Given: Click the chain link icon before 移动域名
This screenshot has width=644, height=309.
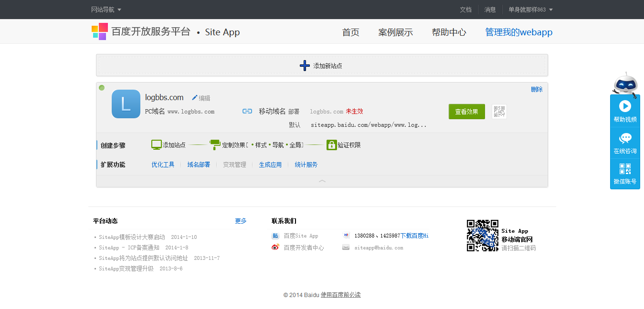Looking at the screenshot, I should [247, 111].
